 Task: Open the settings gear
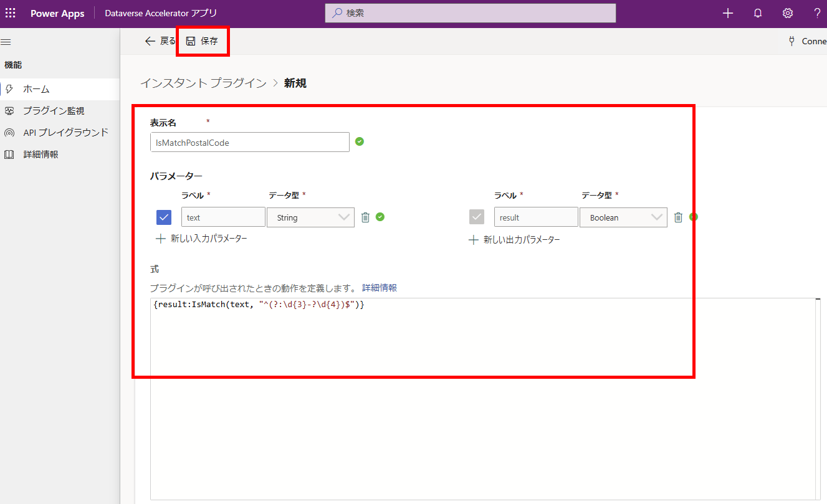pyautogui.click(x=788, y=14)
